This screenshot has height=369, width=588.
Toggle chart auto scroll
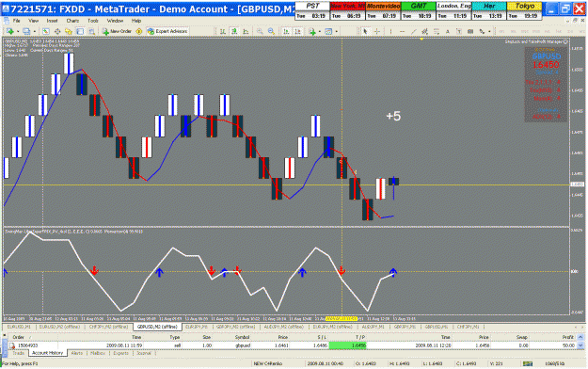click(x=286, y=31)
